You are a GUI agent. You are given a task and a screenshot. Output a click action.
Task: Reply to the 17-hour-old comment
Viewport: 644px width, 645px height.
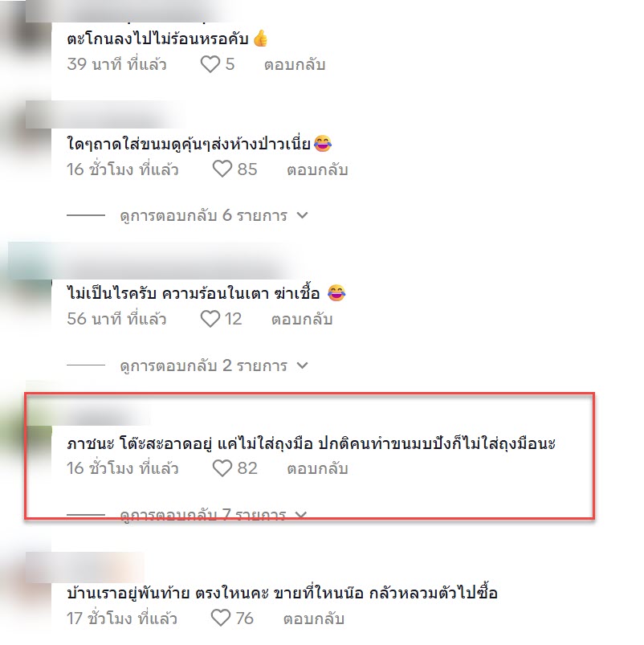coord(313,618)
